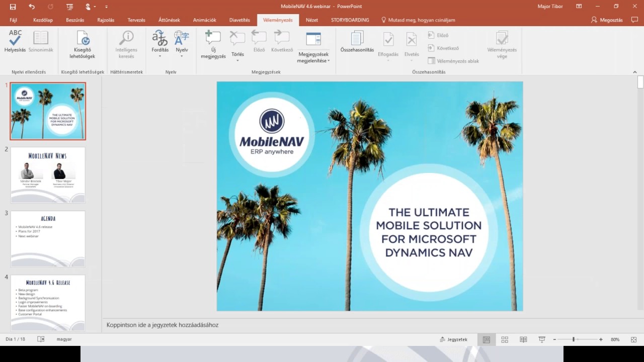Screen dimensions: 644x362
Task: Open Összehasonlítás compare tool
Action: 357,41
